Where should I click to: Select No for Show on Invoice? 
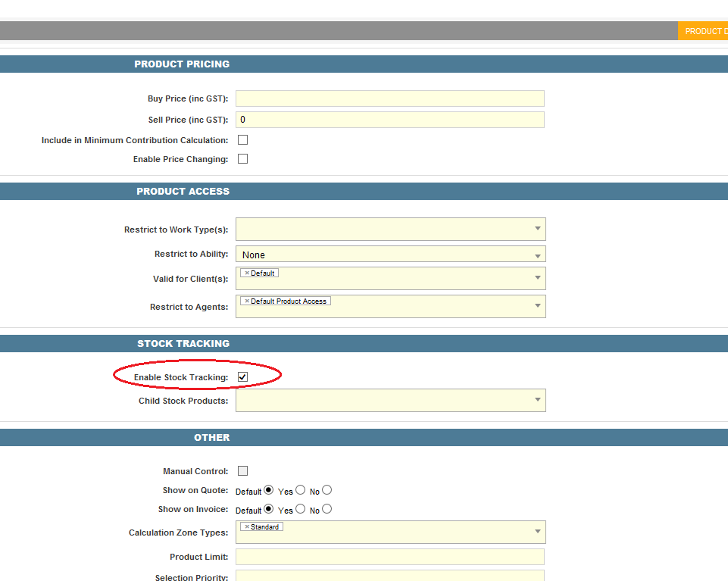[x=327, y=509]
